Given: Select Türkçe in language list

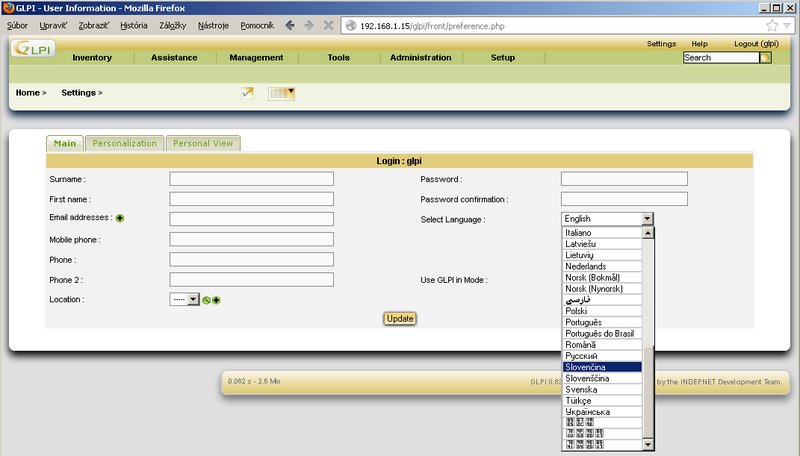Looking at the screenshot, I should 602,401.
